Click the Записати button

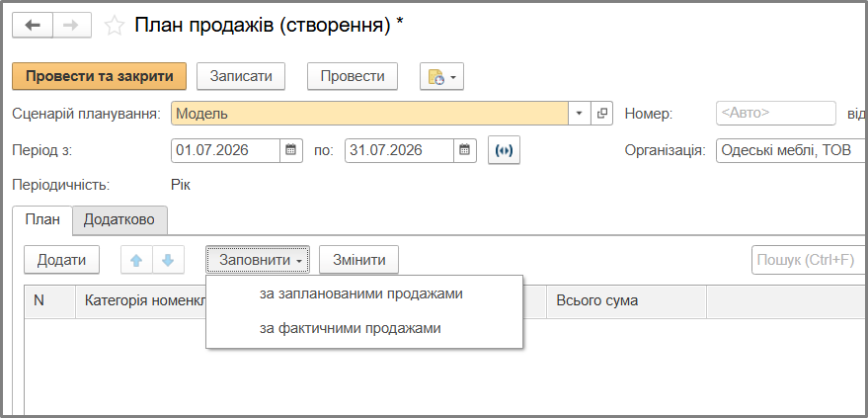(241, 76)
